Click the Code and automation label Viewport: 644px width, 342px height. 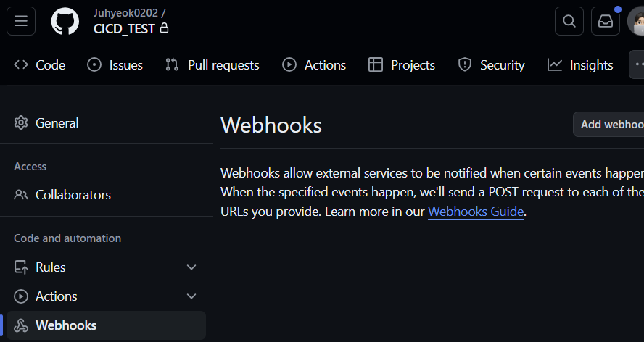[67, 238]
